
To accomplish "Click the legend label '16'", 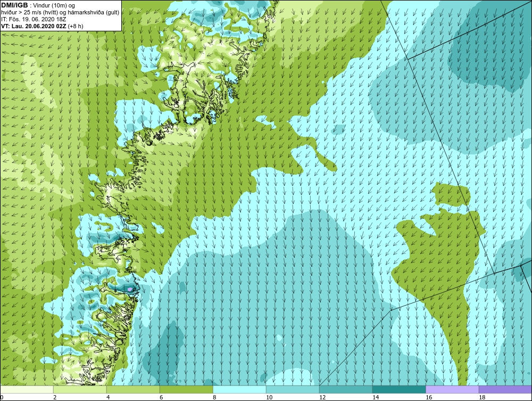I will [x=428, y=397].
